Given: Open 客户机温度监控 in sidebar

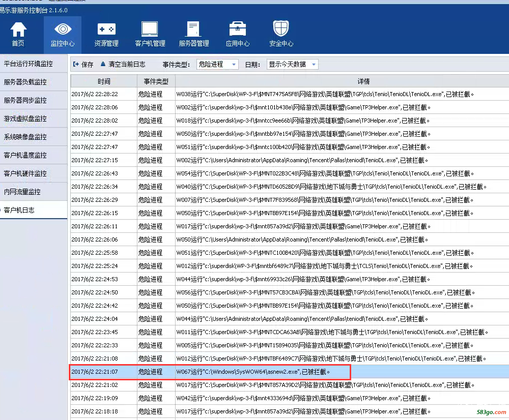Looking at the screenshot, I should [34, 156].
